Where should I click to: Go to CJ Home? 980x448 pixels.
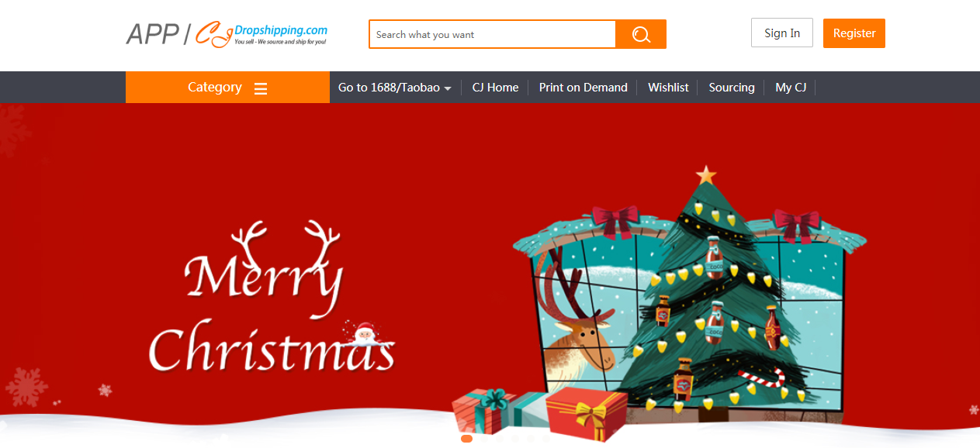pos(495,88)
